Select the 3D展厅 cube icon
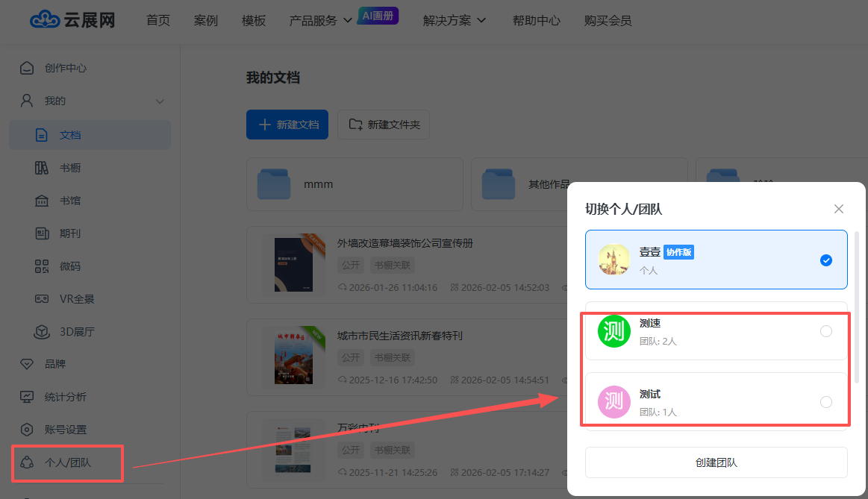This screenshot has width=868, height=499. (42, 332)
